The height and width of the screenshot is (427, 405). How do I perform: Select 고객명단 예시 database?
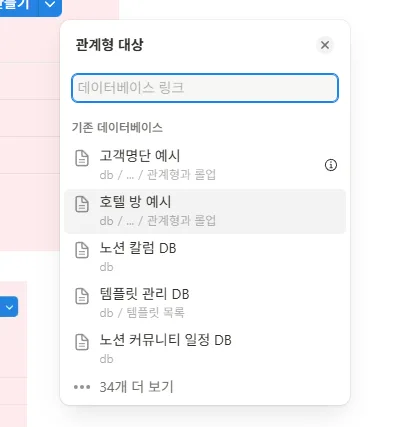pyautogui.click(x=205, y=165)
